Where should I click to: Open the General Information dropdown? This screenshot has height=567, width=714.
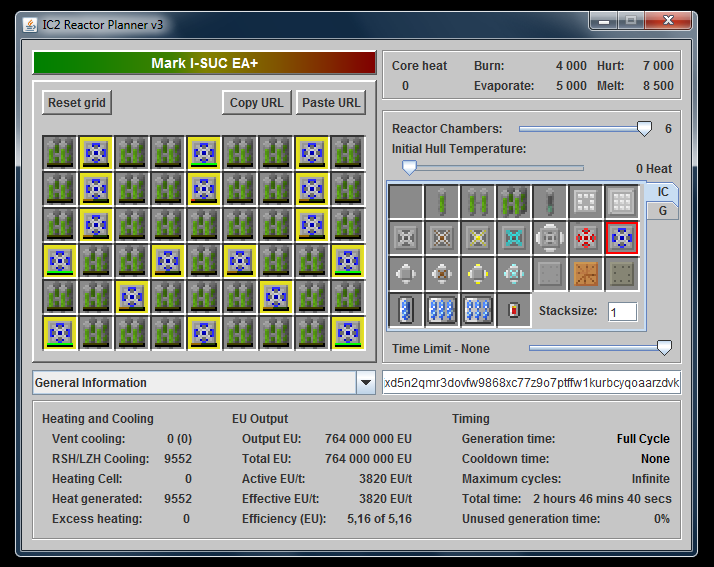[x=365, y=383]
